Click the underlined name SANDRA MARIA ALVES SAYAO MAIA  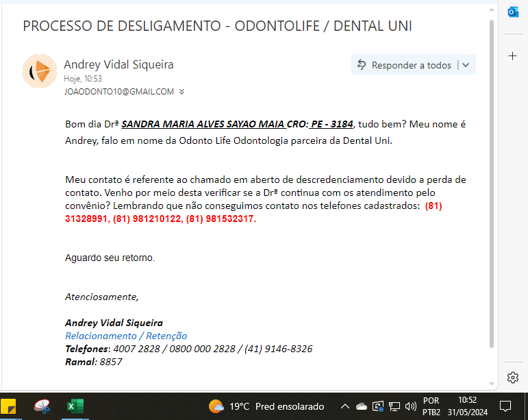[x=203, y=124]
